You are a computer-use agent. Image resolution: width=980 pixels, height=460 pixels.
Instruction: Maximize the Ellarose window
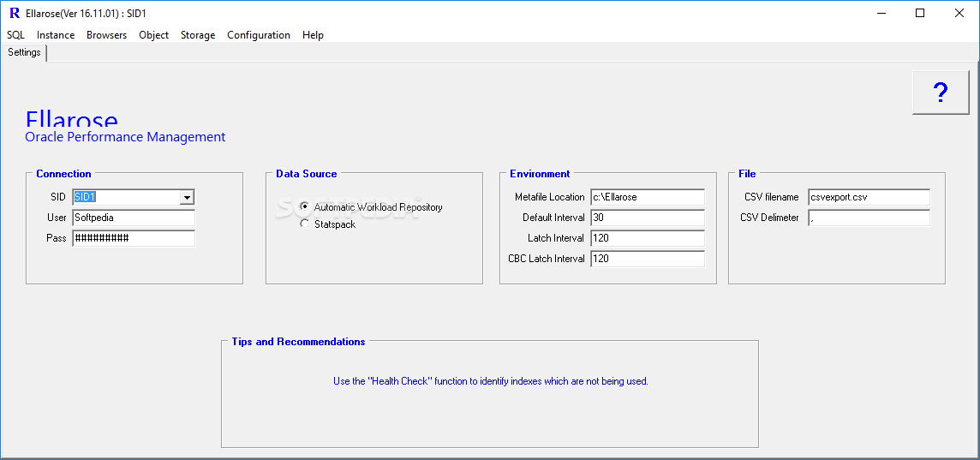coord(920,13)
